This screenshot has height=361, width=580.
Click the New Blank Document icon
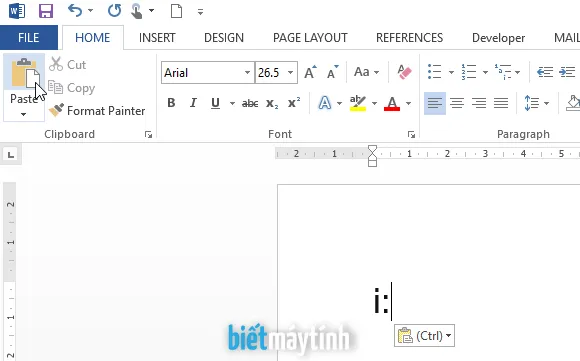176,11
